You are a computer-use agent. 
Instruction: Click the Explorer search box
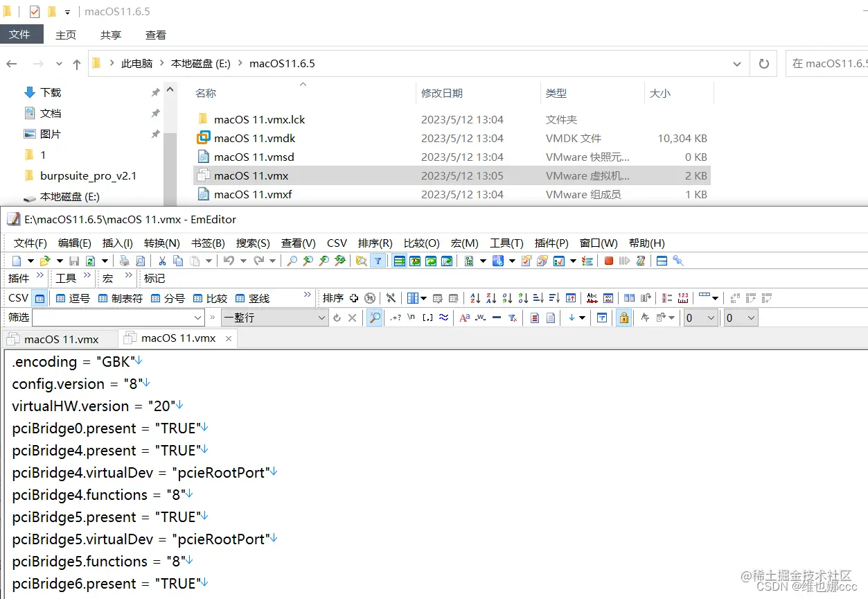pyautogui.click(x=829, y=63)
